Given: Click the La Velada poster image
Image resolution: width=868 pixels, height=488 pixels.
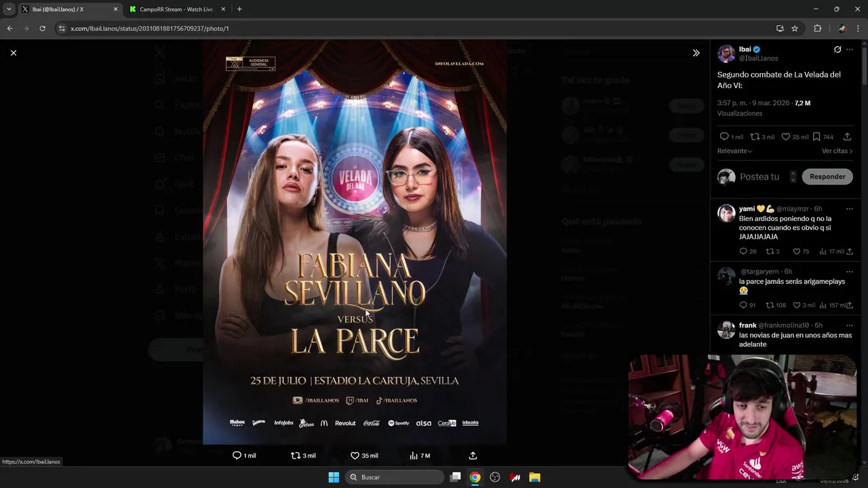Looking at the screenshot, I should pos(355,242).
